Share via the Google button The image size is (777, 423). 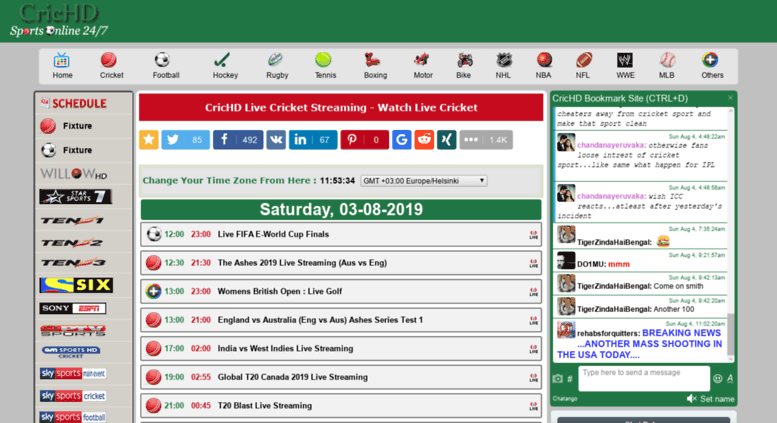pos(402,140)
